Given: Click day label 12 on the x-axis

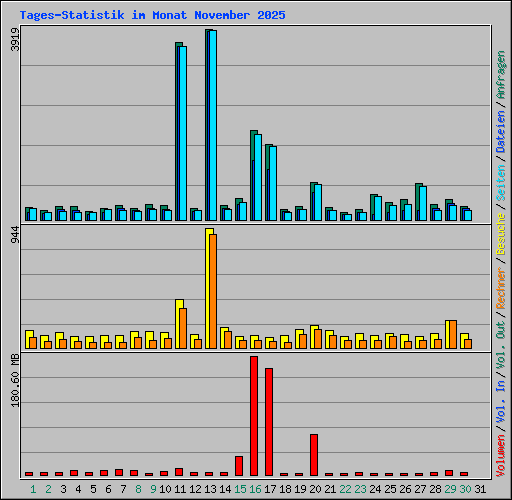Looking at the screenshot, I should point(195,489).
